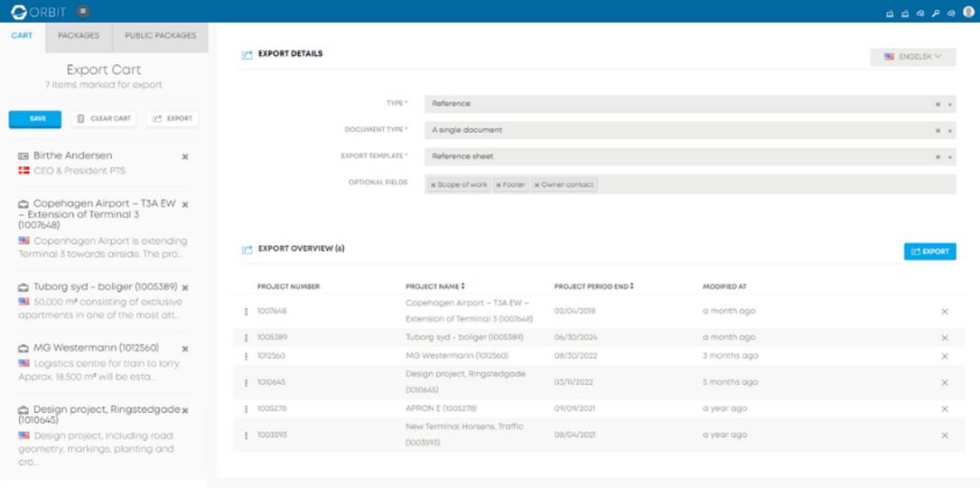Image resolution: width=980 pixels, height=488 pixels.
Task: Remove Birthe Andersen from the cart
Action: 185,156
